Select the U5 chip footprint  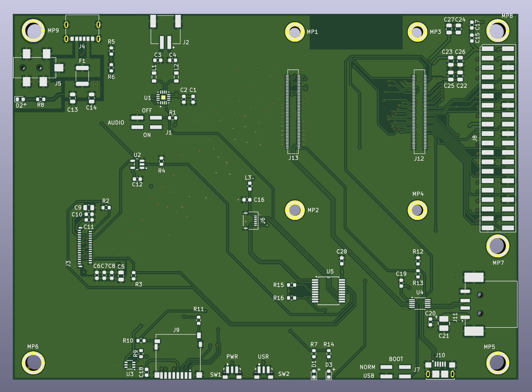[x=328, y=290]
